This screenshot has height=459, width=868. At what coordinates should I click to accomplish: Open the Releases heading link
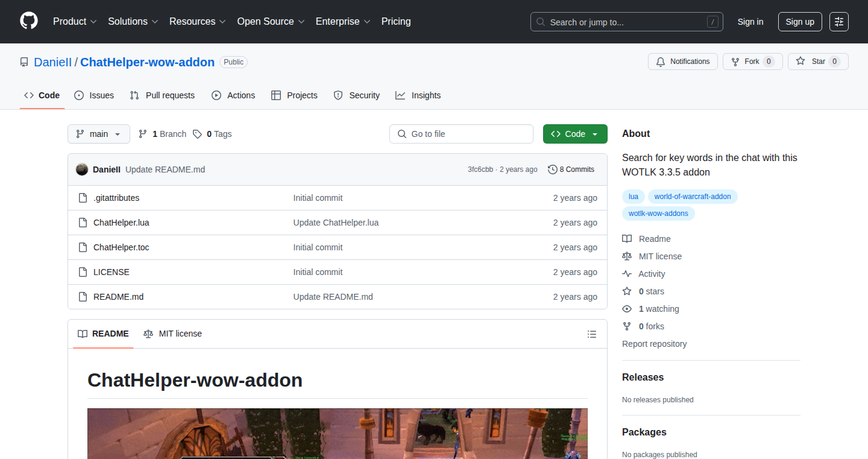tap(643, 377)
